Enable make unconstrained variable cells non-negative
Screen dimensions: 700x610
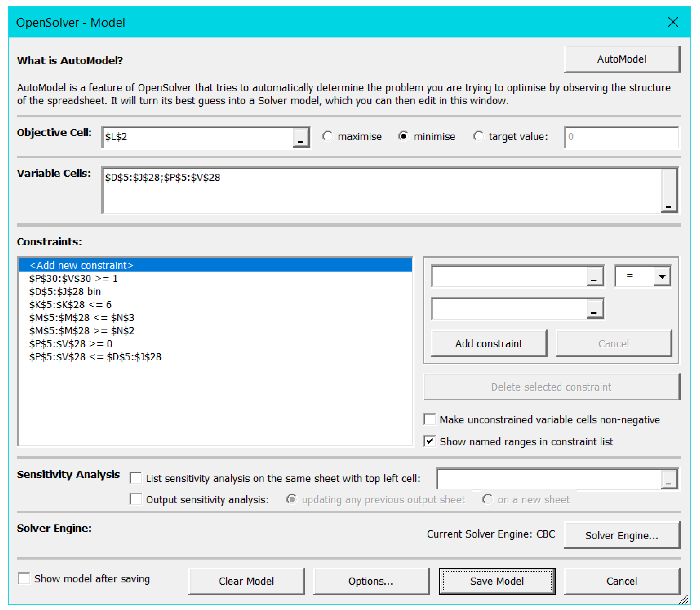point(430,419)
